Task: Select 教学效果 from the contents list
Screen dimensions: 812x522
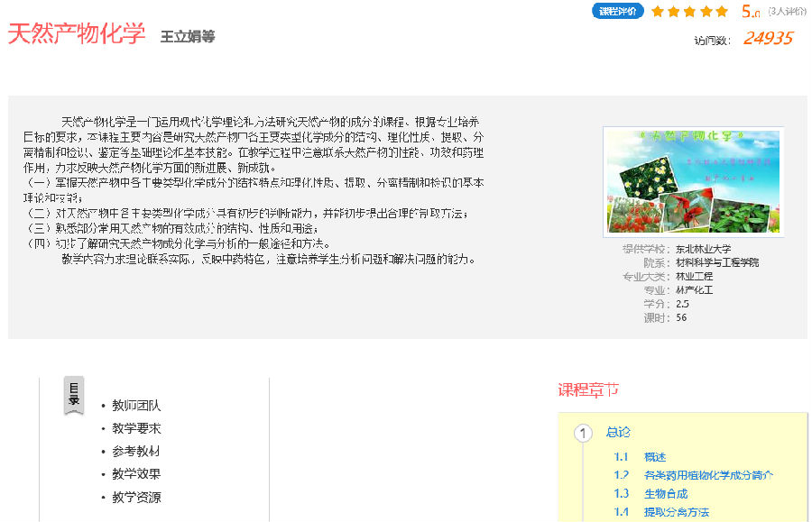Action: [x=136, y=474]
